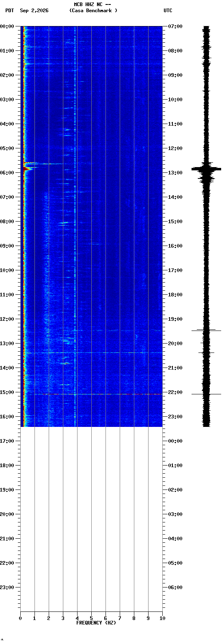Click the '15:00' label on UTC axis
The width and height of the screenshot is (224, 644).
[x=175, y=222]
